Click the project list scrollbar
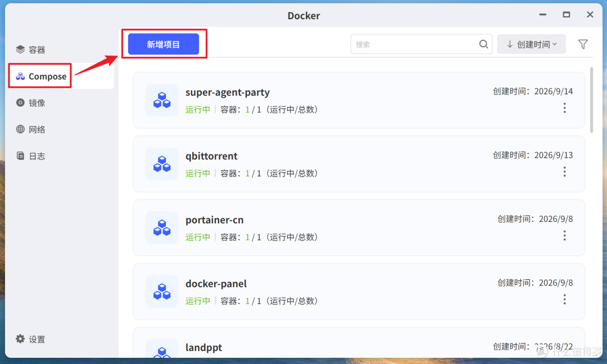The width and height of the screenshot is (607, 364). click(591, 100)
